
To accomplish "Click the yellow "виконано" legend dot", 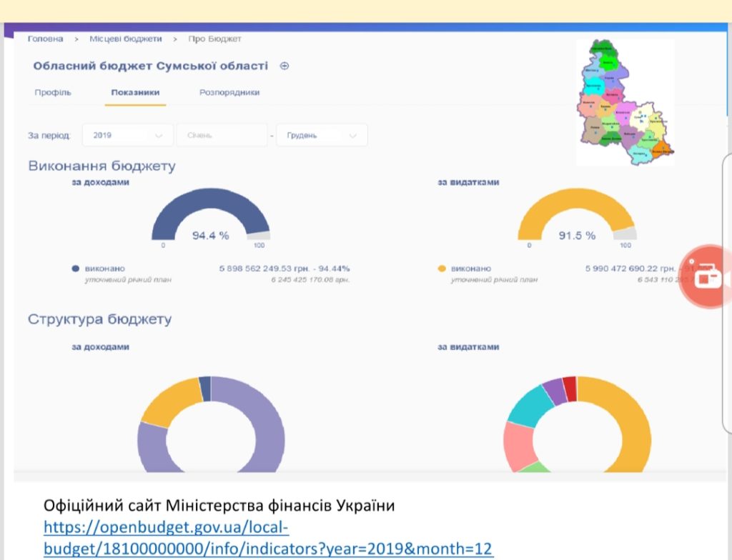I will [x=441, y=269].
